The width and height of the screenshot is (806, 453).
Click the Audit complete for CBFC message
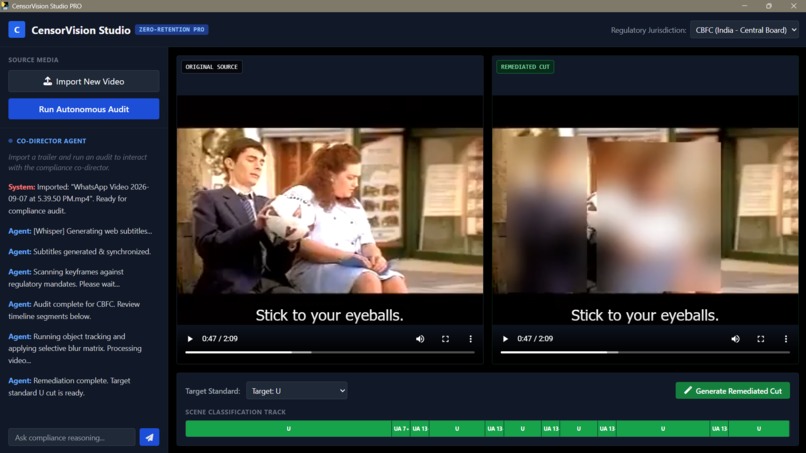pyautogui.click(x=74, y=310)
